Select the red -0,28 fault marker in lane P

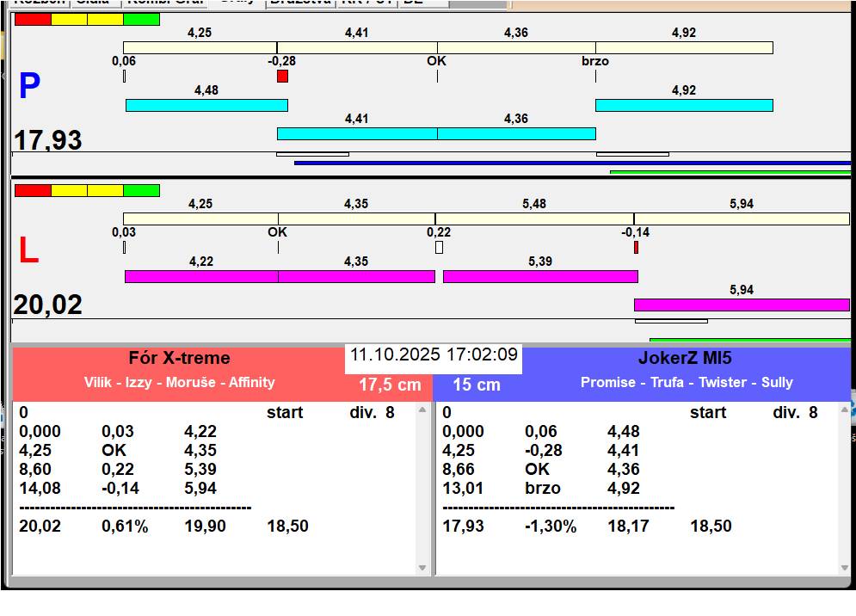pyautogui.click(x=282, y=76)
